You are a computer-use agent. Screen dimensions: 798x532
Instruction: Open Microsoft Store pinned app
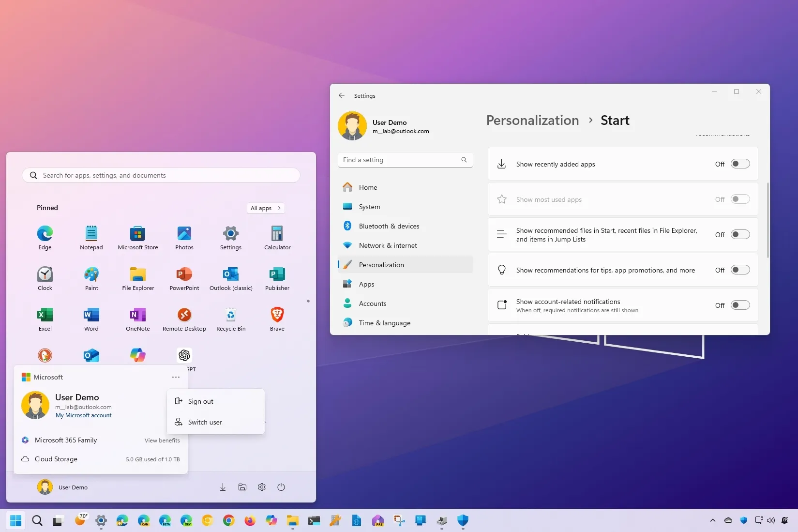tap(138, 237)
